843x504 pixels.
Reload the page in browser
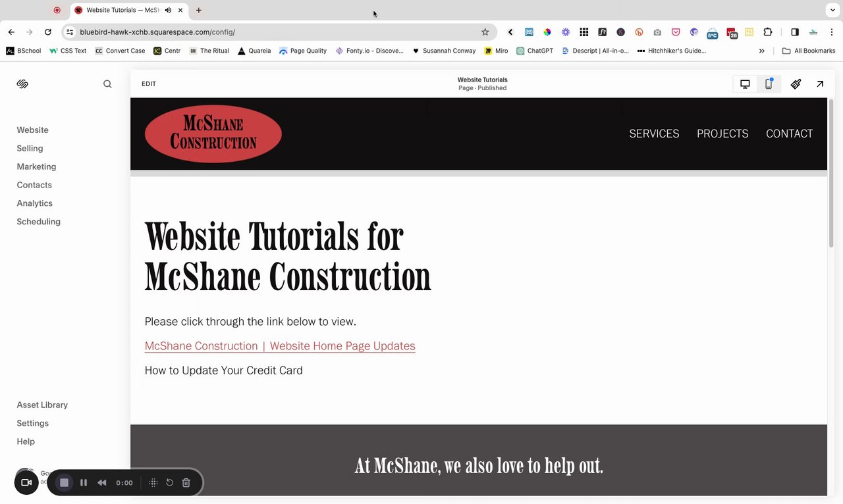point(48,32)
